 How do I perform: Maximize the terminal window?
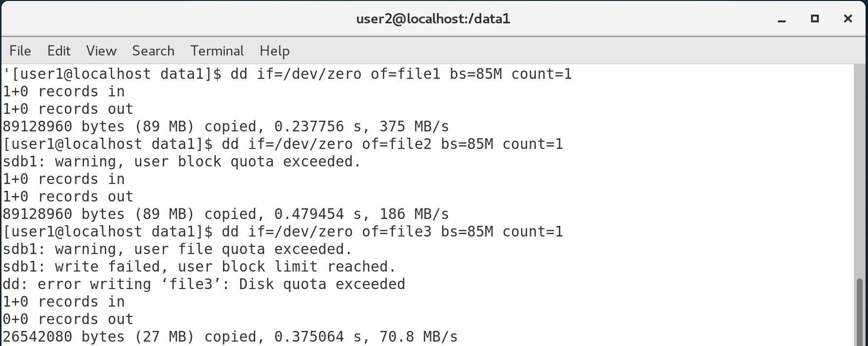814,19
